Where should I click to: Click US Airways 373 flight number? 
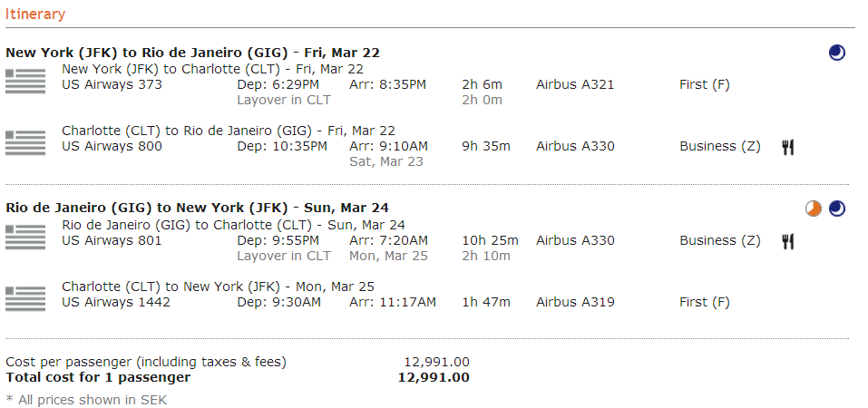pos(112,85)
